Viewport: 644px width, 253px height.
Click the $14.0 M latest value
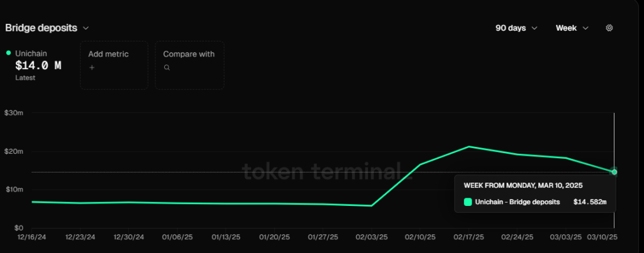tap(38, 65)
